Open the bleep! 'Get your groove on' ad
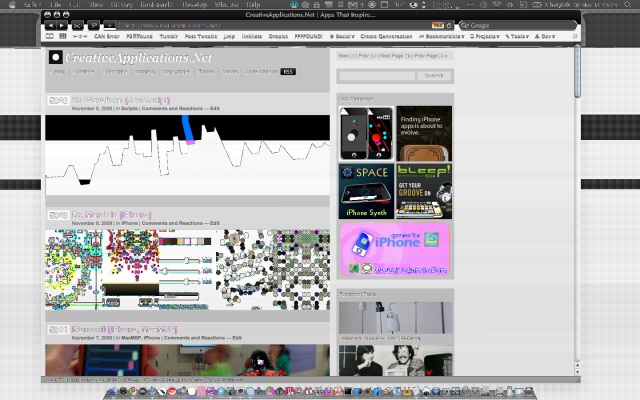The image size is (640, 400). pos(424,191)
